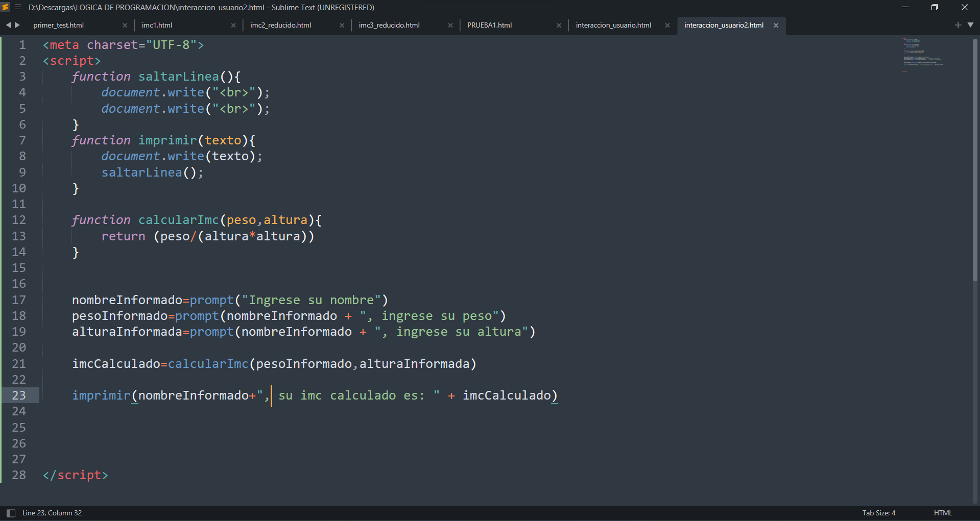Click the return keyword on line 13
Image resolution: width=980 pixels, height=521 pixels.
point(123,236)
